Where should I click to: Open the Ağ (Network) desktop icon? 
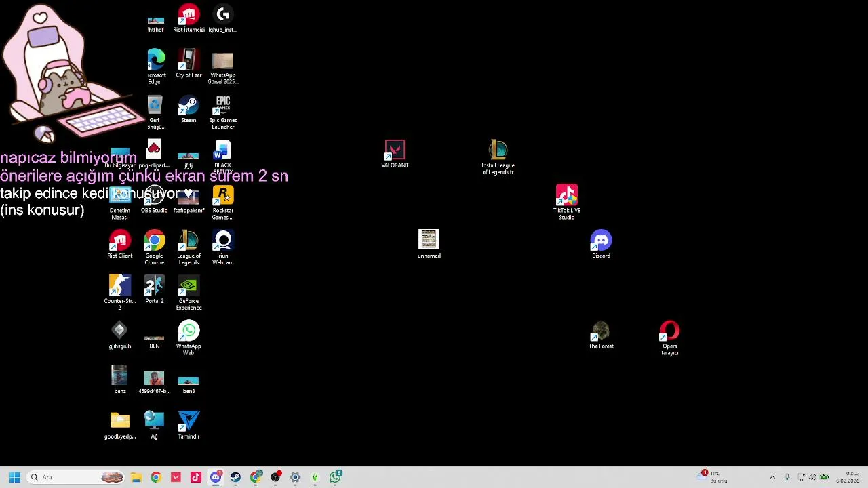click(x=154, y=426)
